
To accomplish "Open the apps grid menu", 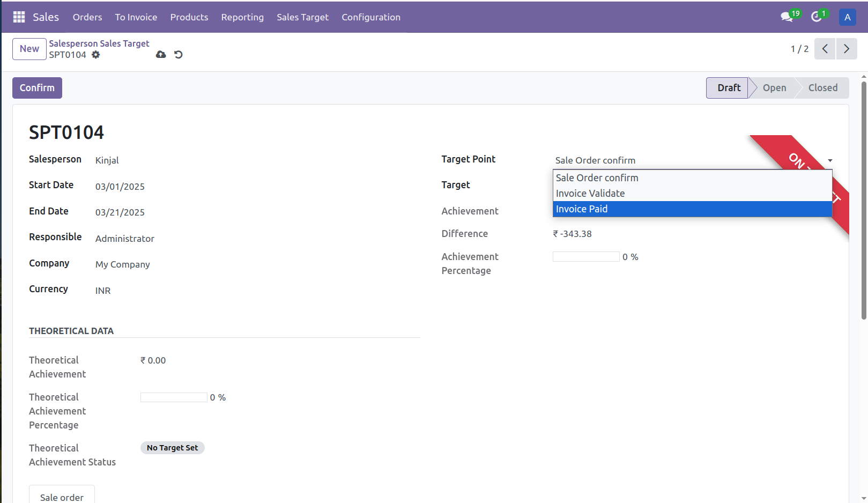I will tap(18, 17).
